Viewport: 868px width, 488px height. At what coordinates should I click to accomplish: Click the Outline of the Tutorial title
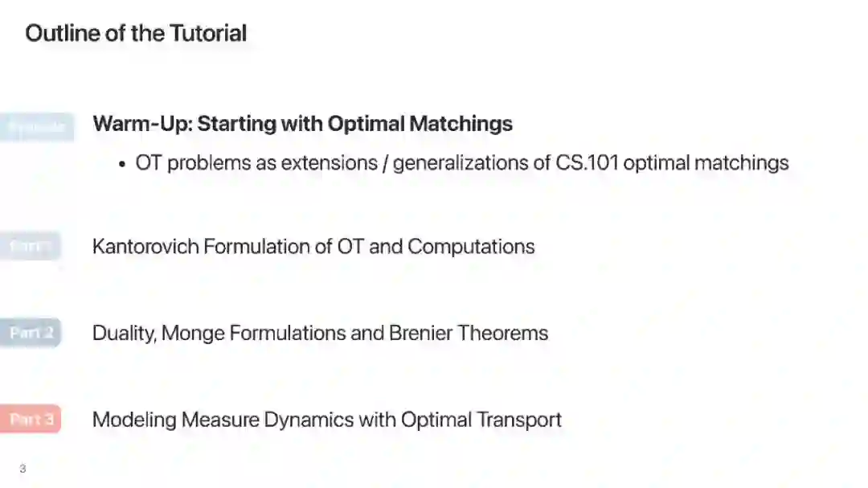coord(136,33)
